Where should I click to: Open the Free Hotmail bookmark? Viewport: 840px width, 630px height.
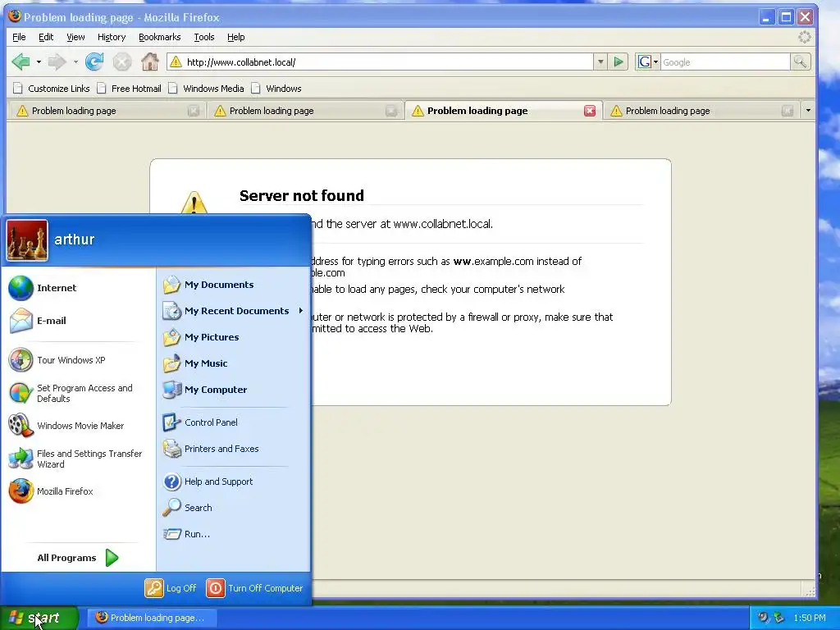[x=129, y=89]
